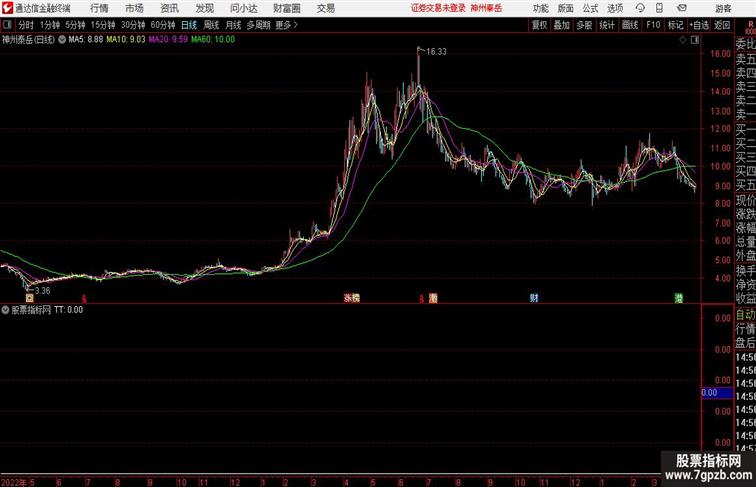Screen dimensions: 756x487
Task: Expand MA indicator settings next to 神州泰岳(日线)
Action: pos(62,40)
